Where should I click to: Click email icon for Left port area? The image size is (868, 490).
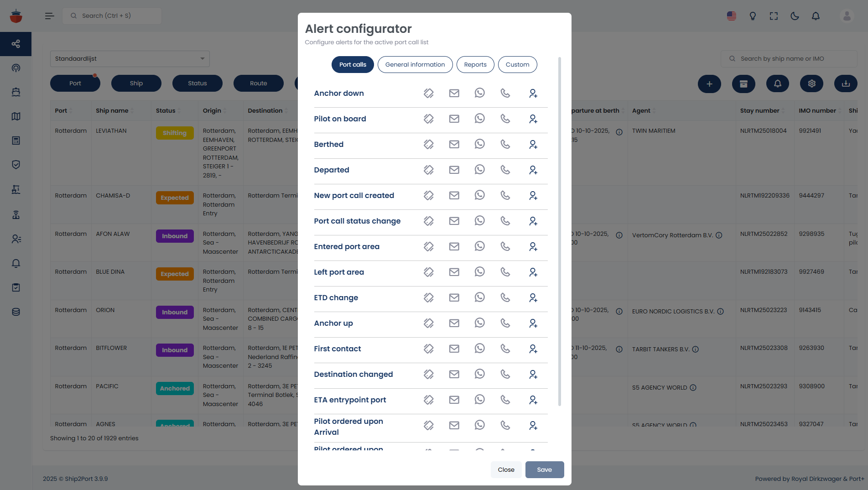click(454, 272)
